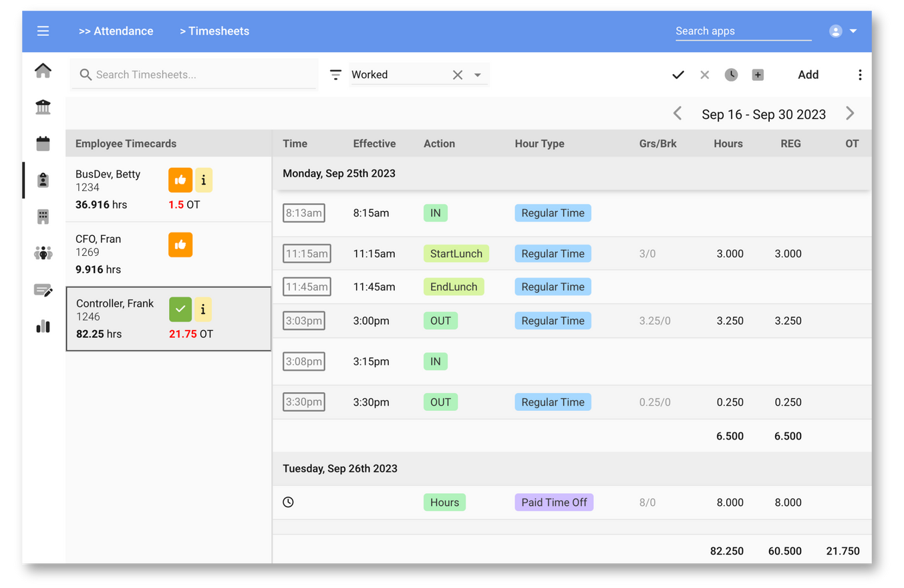Open the bank building sidebar icon

pos(43,108)
